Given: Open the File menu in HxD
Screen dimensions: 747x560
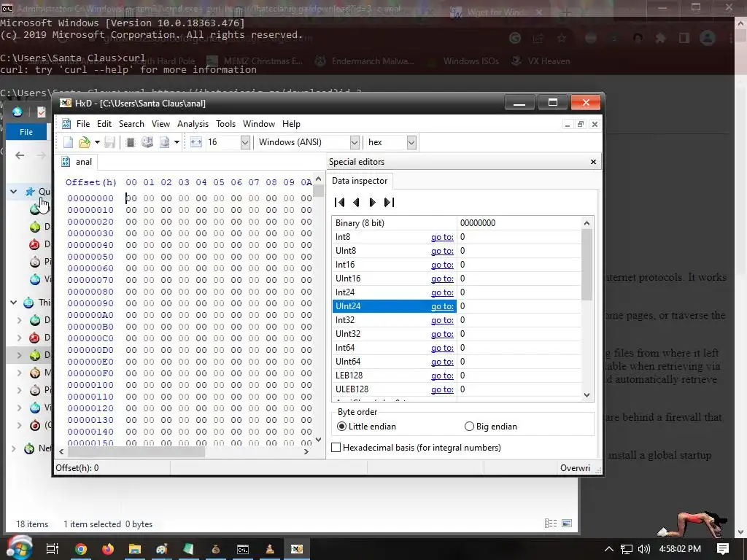Looking at the screenshot, I should click(83, 124).
